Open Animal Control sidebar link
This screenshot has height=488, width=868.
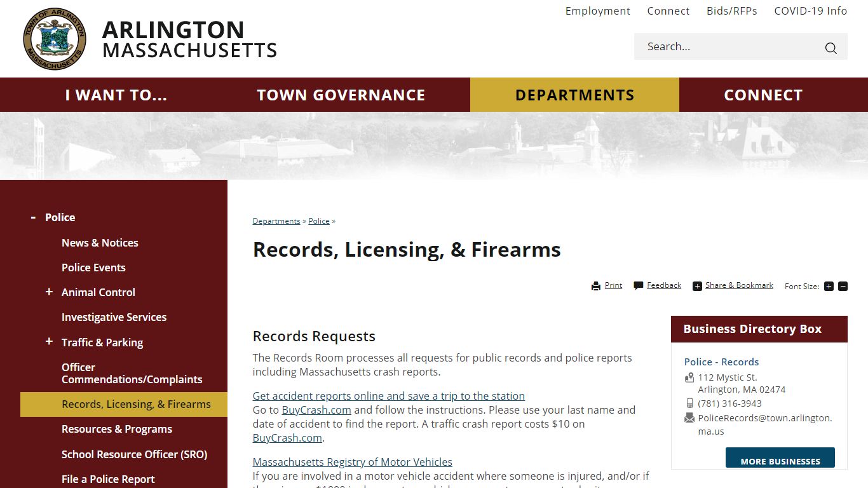point(98,292)
